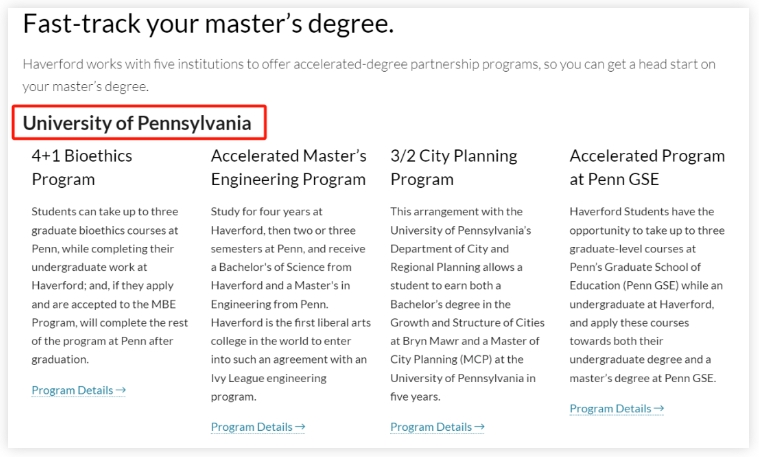The width and height of the screenshot is (759, 457).
Task: Open Program Details under Accelerated Master's Engineering Program
Action: tap(258, 427)
